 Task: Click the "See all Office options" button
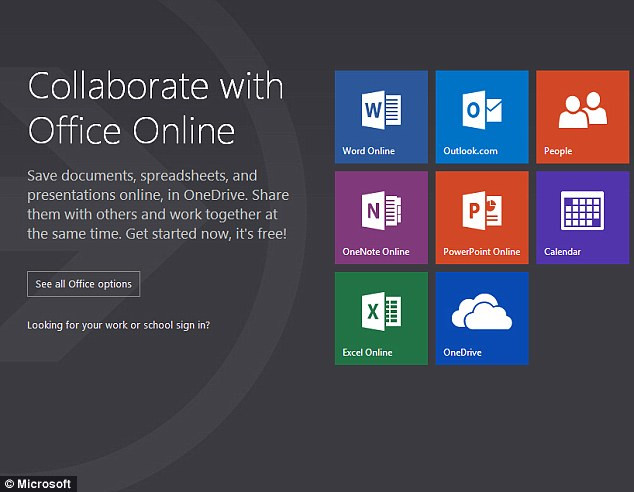pos(84,284)
